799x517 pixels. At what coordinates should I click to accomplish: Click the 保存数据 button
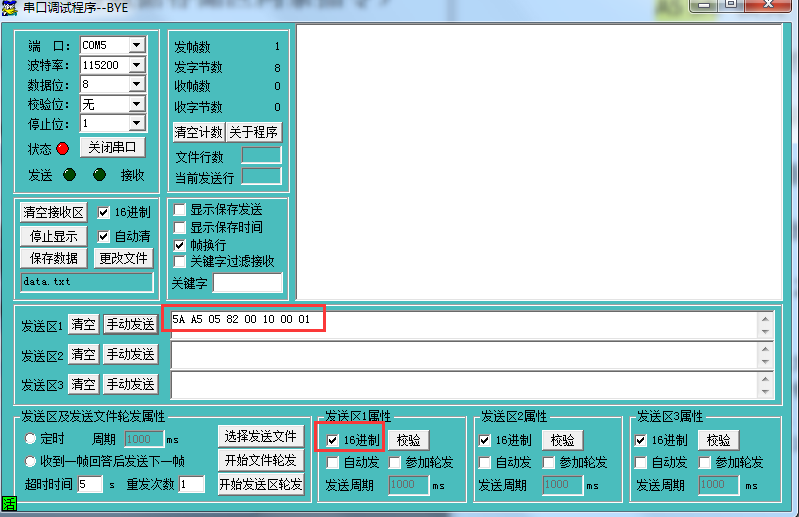click(54, 258)
